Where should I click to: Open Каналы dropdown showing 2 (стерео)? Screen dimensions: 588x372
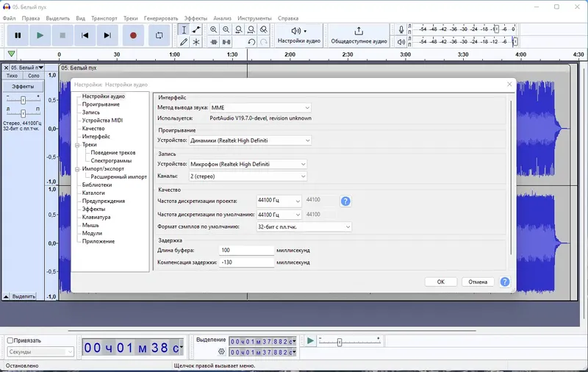point(248,176)
